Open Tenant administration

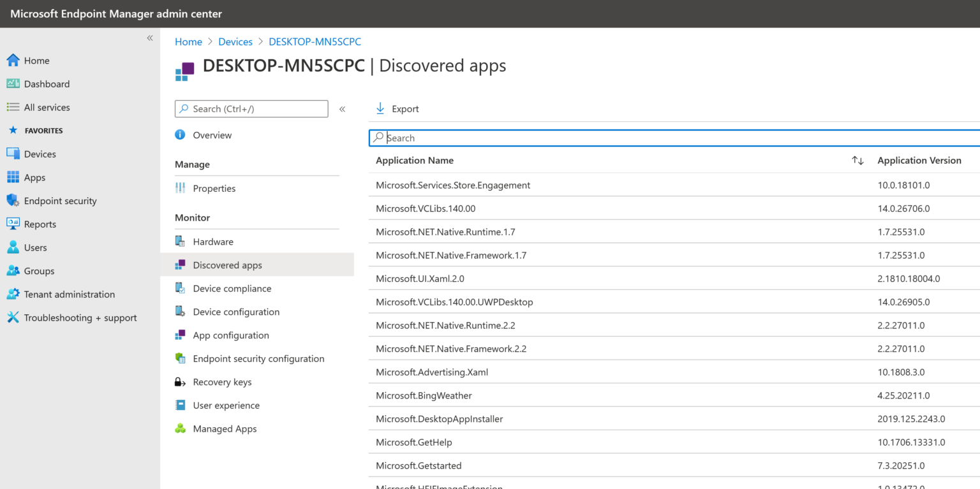click(x=69, y=294)
